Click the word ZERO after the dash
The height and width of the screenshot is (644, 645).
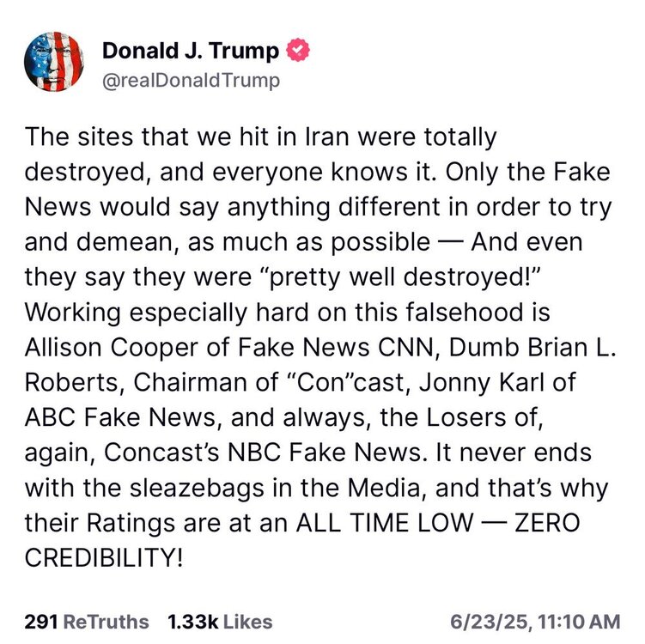coord(547,523)
